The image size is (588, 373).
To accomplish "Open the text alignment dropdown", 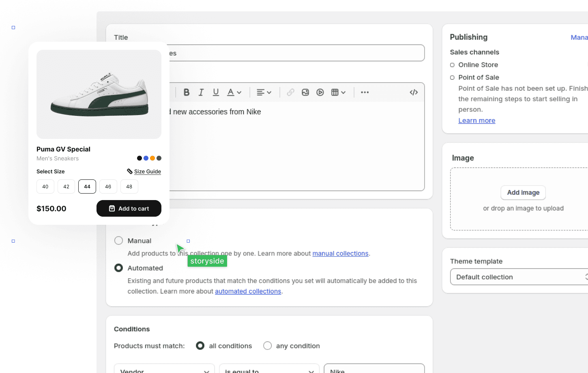I will [264, 92].
